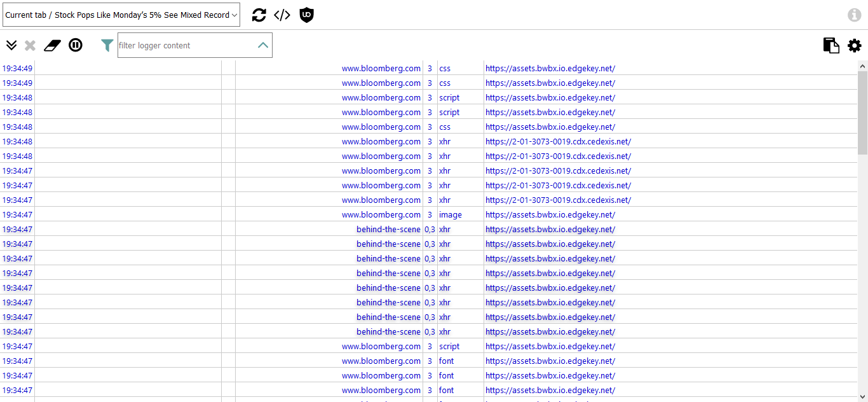This screenshot has width=868, height=402.
Task: Collapse filter options with the chevron arrow
Action: [263, 45]
